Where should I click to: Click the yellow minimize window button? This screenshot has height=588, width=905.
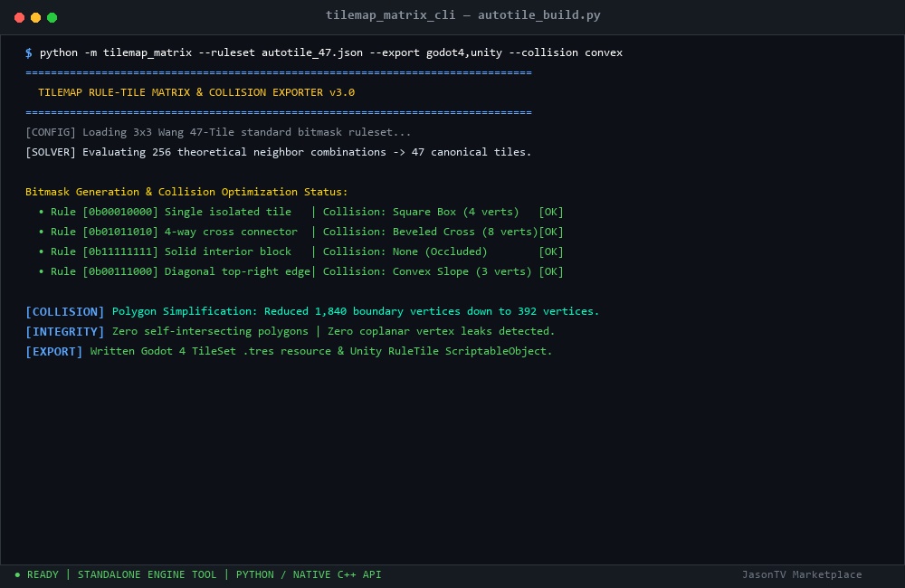(36, 17)
